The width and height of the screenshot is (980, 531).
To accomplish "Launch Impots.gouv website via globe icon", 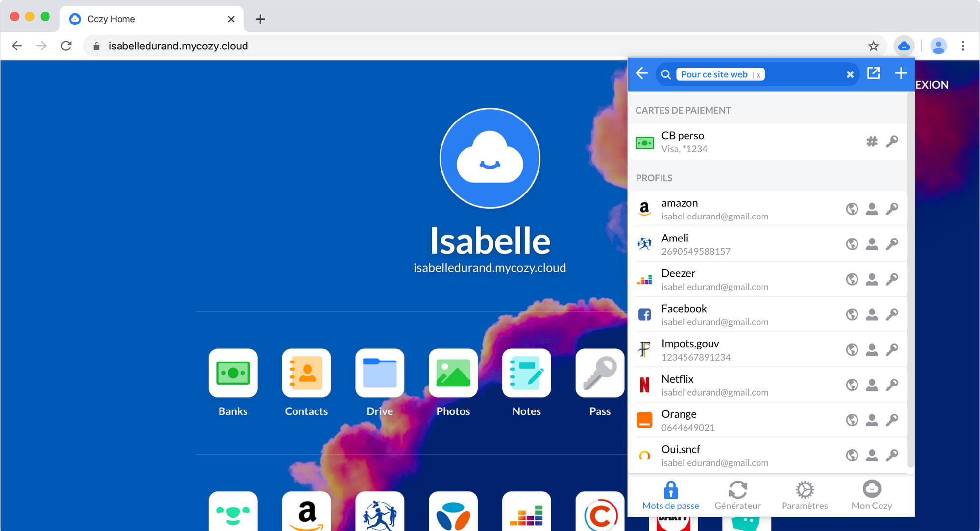I will [852, 350].
